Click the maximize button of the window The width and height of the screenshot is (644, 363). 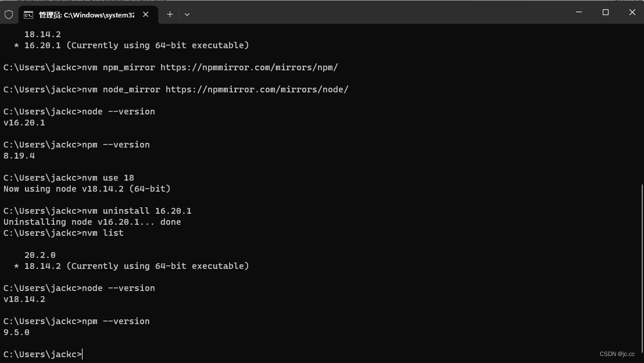pos(605,12)
